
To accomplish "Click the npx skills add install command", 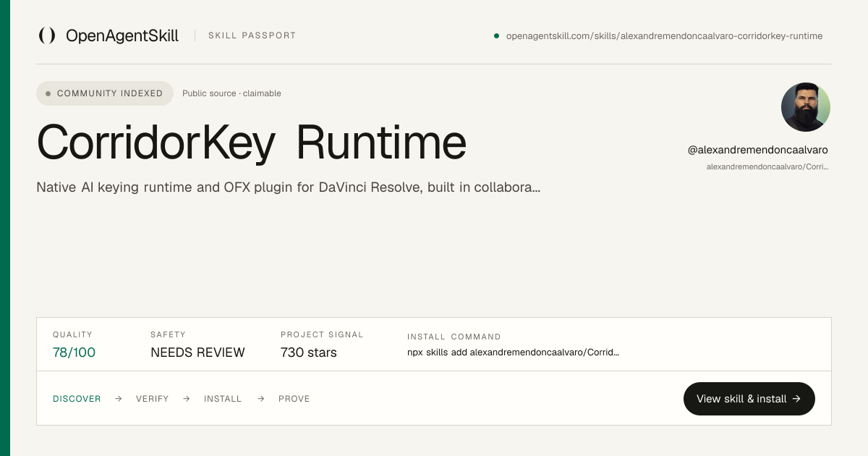I will pyautogui.click(x=513, y=352).
